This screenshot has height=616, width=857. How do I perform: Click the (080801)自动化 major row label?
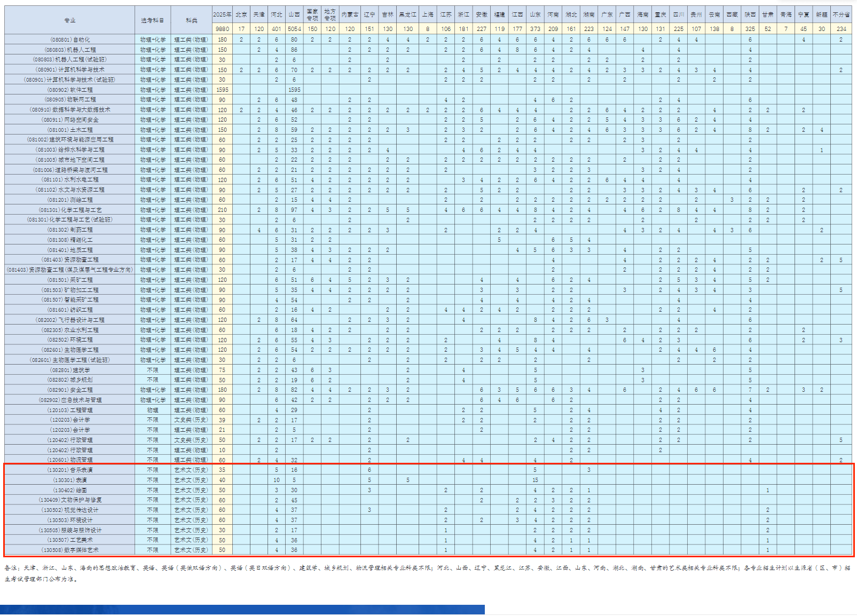pyautogui.click(x=70, y=40)
